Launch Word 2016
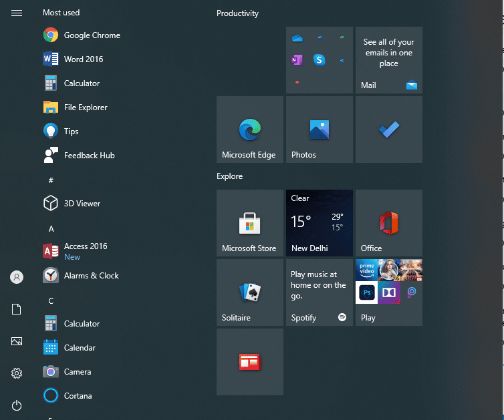The height and width of the screenshot is (420, 504). (x=74, y=59)
